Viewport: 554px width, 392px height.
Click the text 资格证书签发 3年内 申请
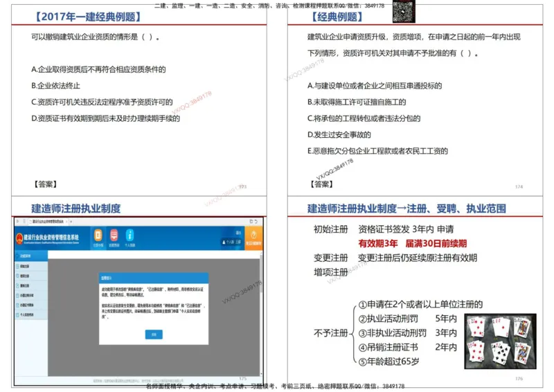[406, 229]
